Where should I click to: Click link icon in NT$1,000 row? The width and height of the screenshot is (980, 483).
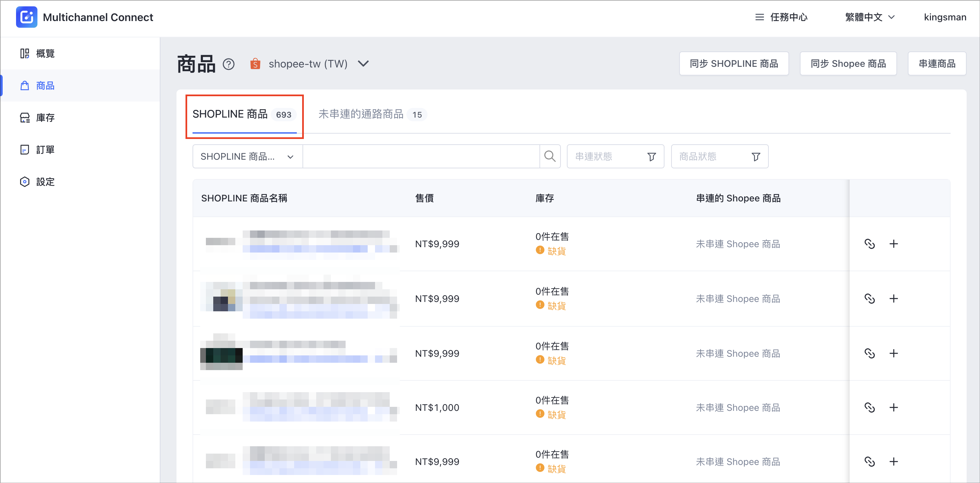870,408
